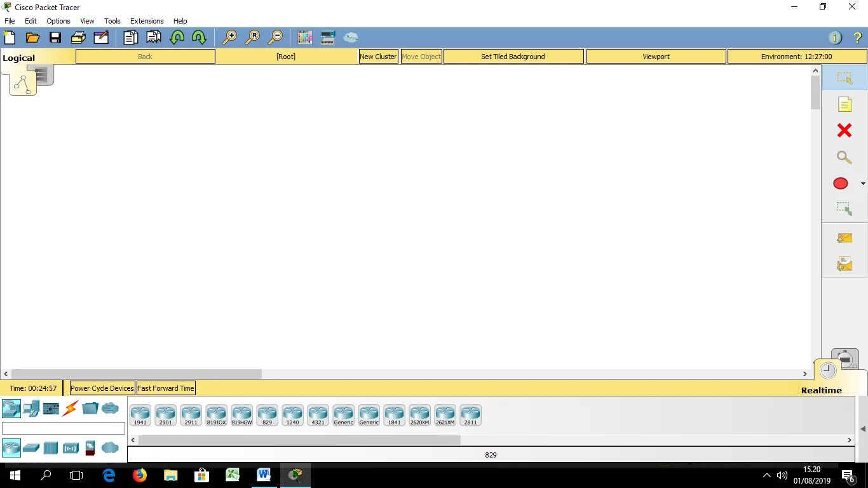Open the File menu
868x488 pixels.
pos(10,21)
